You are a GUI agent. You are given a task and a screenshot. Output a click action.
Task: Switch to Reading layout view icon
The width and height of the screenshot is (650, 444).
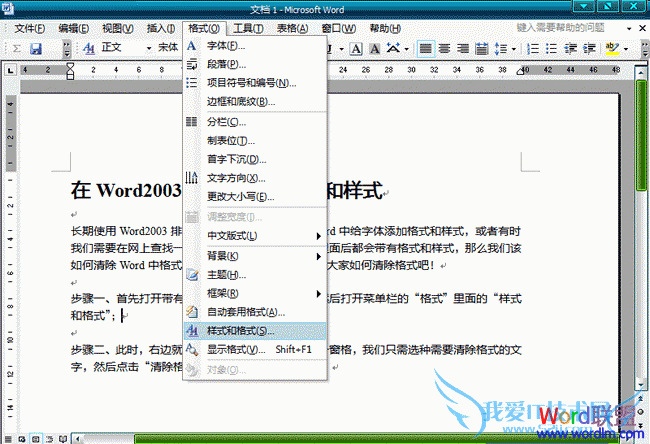point(63,439)
